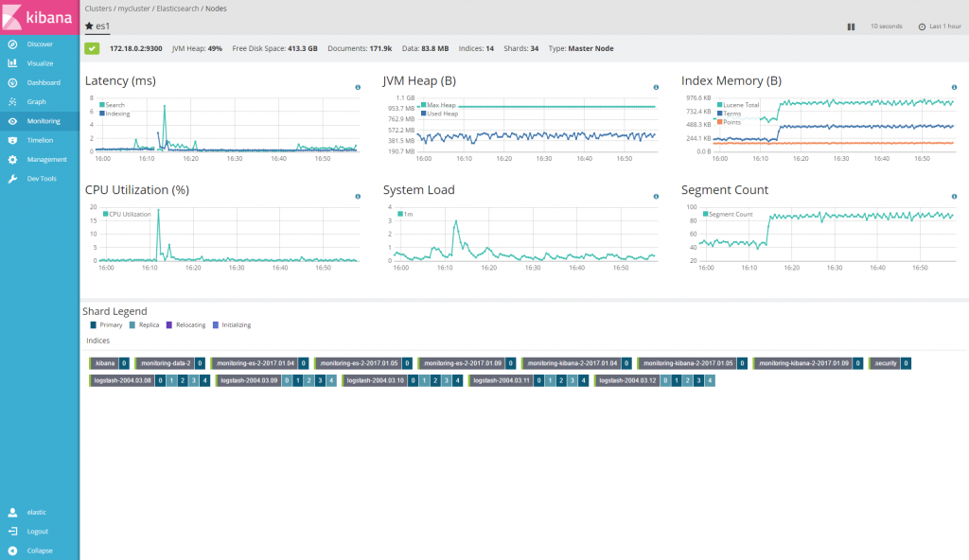Viewport: 969px width, 560px height.
Task: Toggle Max Heap series in JVM legend
Action: [x=438, y=105]
